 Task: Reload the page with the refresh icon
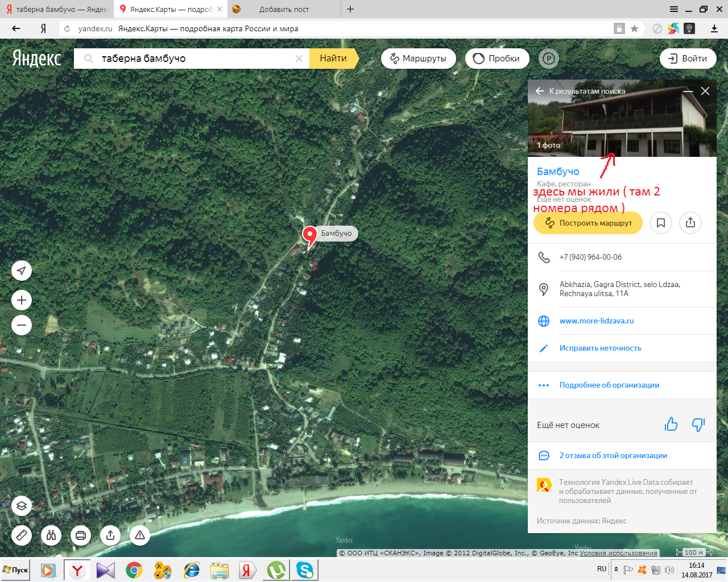pos(67,28)
